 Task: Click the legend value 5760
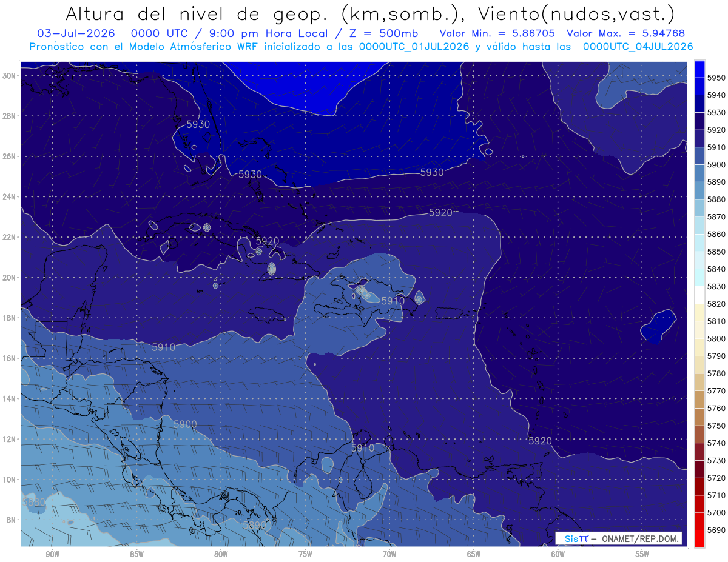tap(716, 408)
